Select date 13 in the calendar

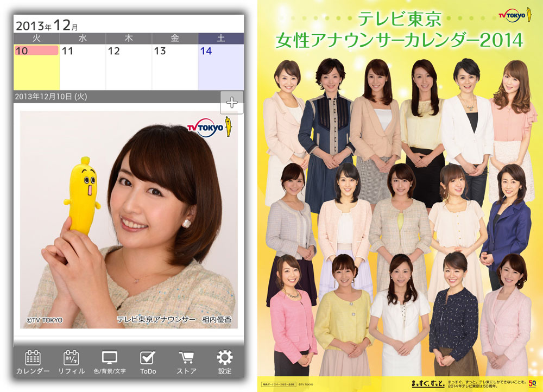point(174,67)
